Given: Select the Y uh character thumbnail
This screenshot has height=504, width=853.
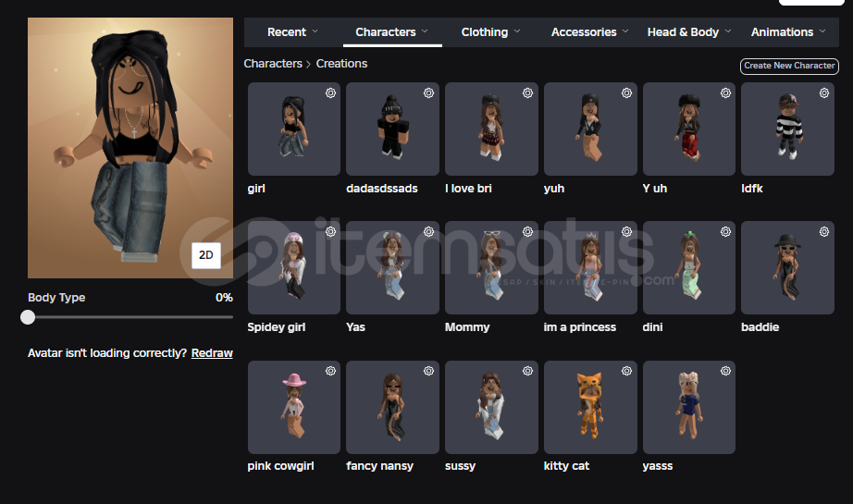Looking at the screenshot, I should click(689, 129).
